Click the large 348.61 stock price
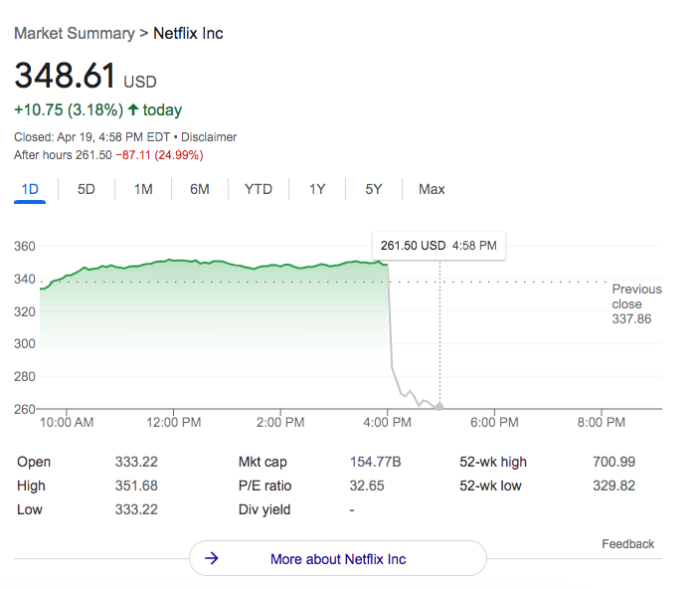Screen dimensions: 700x589 point(65,76)
